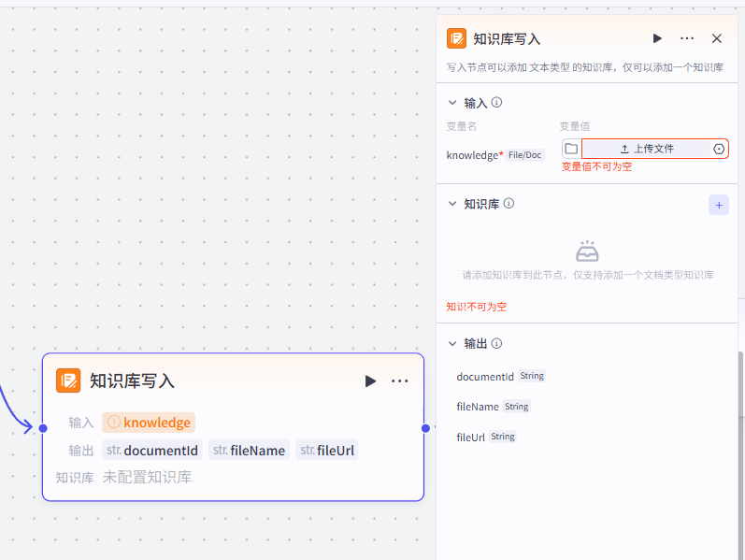Click the info icon next to 输出
Screen dimensions: 745x560
click(x=497, y=344)
